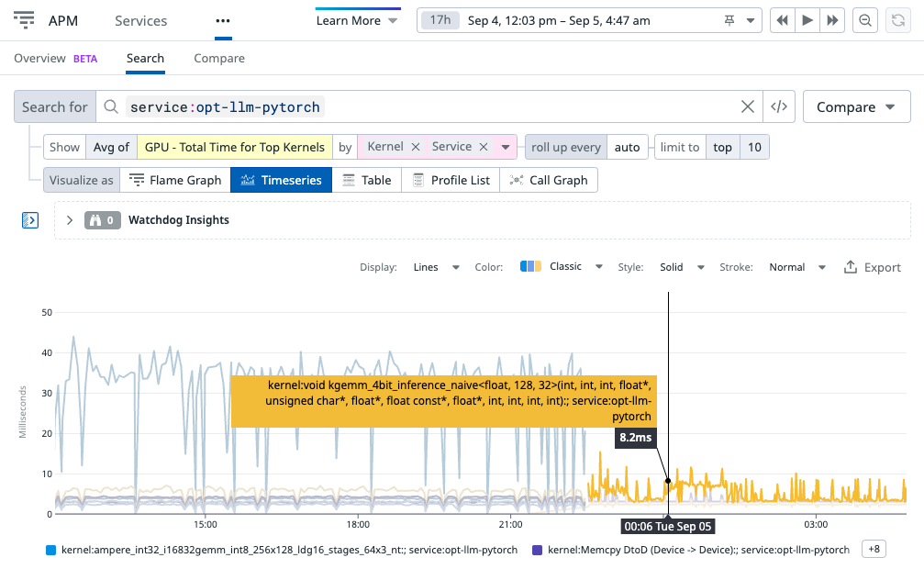This screenshot has height=580, width=924.
Task: Zoom out the time range
Action: point(865,20)
